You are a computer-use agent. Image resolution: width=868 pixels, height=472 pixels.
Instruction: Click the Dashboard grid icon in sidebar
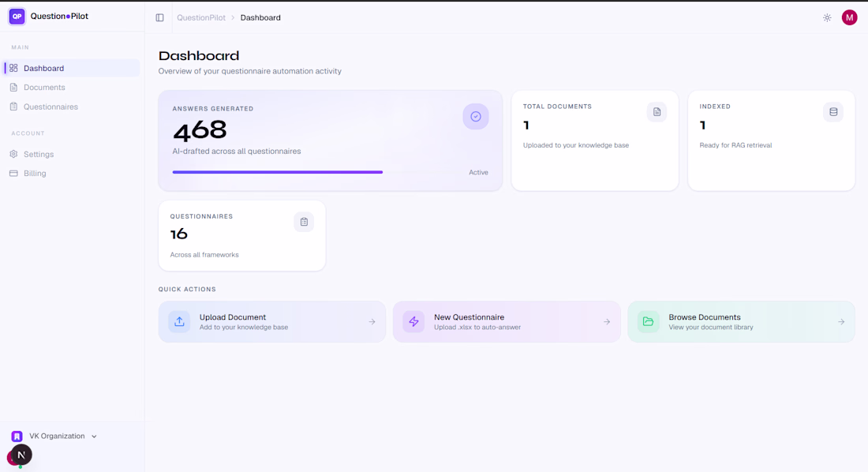click(14, 68)
